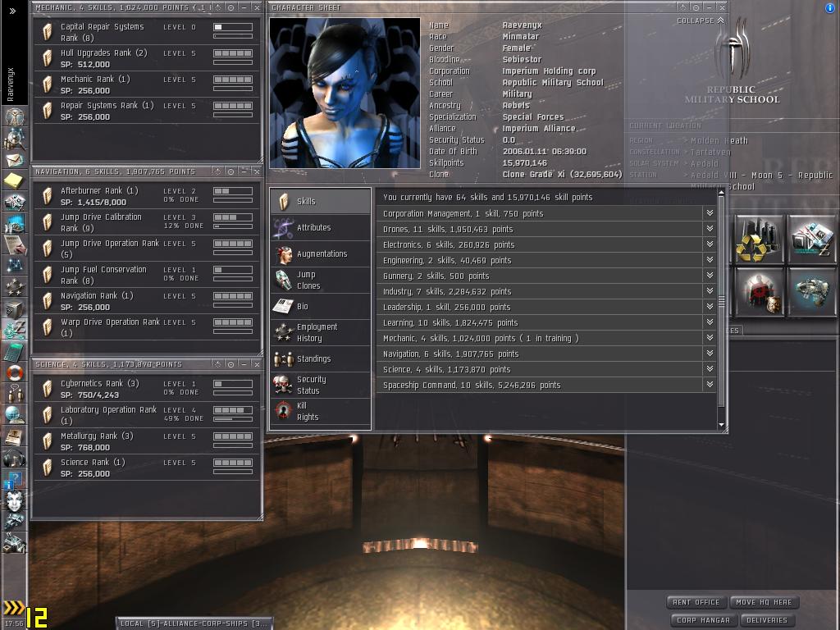
Task: Collapse the character info header
Action: pyautogui.click(x=701, y=21)
